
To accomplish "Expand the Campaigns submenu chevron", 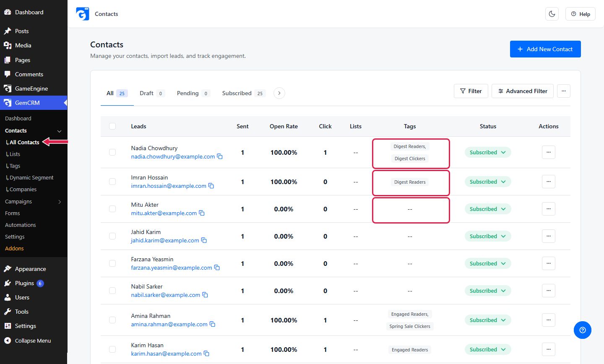I will [x=60, y=202].
